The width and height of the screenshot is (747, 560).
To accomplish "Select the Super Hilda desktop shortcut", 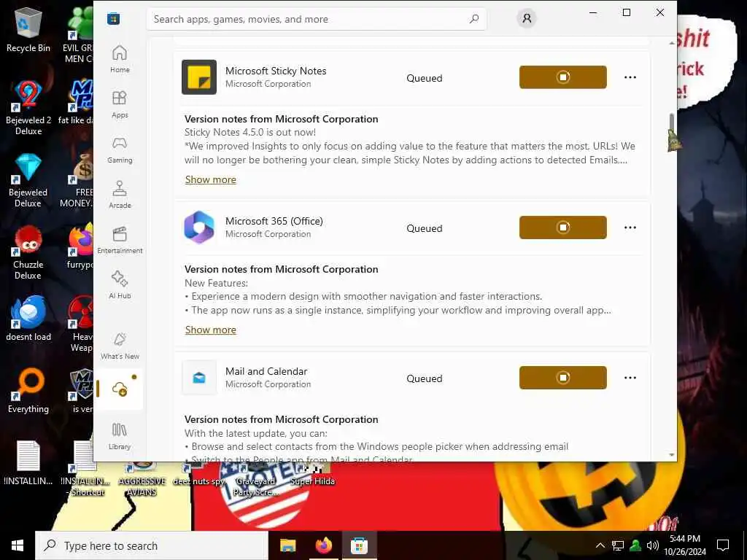I will point(312,476).
